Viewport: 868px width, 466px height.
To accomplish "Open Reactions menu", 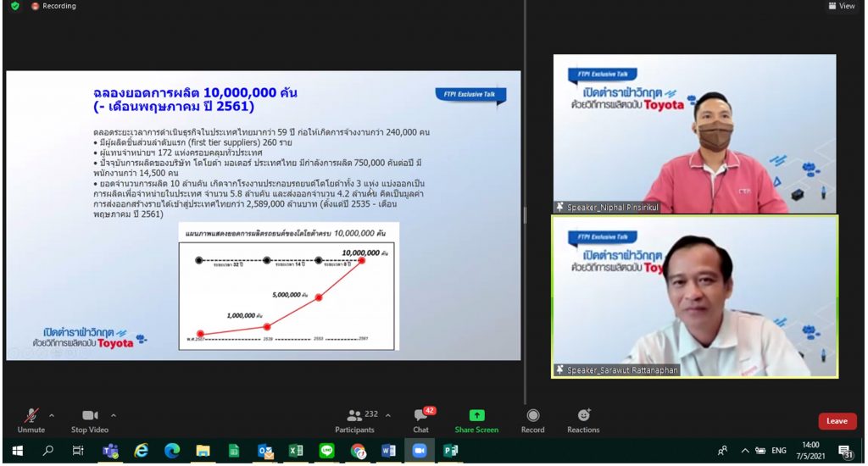I will tap(583, 420).
